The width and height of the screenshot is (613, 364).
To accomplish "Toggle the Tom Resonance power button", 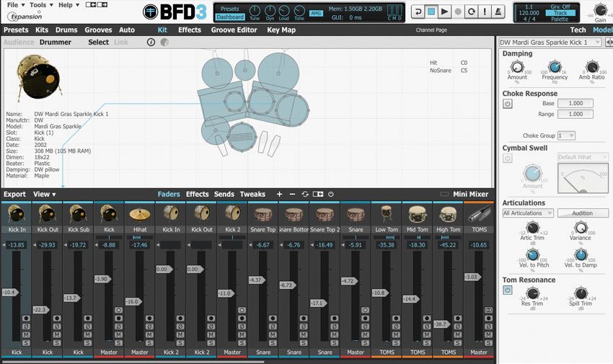I will (x=508, y=290).
